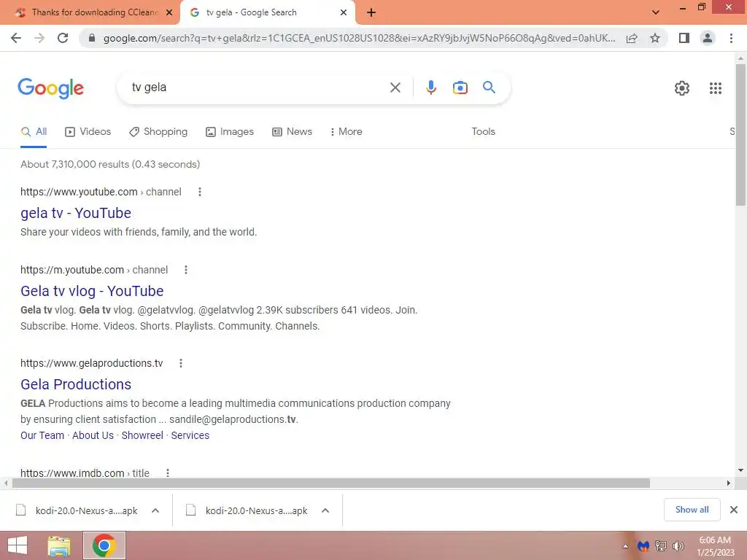The width and height of the screenshot is (747, 560).
Task: Switch to the Shopping results tab
Action: point(158,132)
